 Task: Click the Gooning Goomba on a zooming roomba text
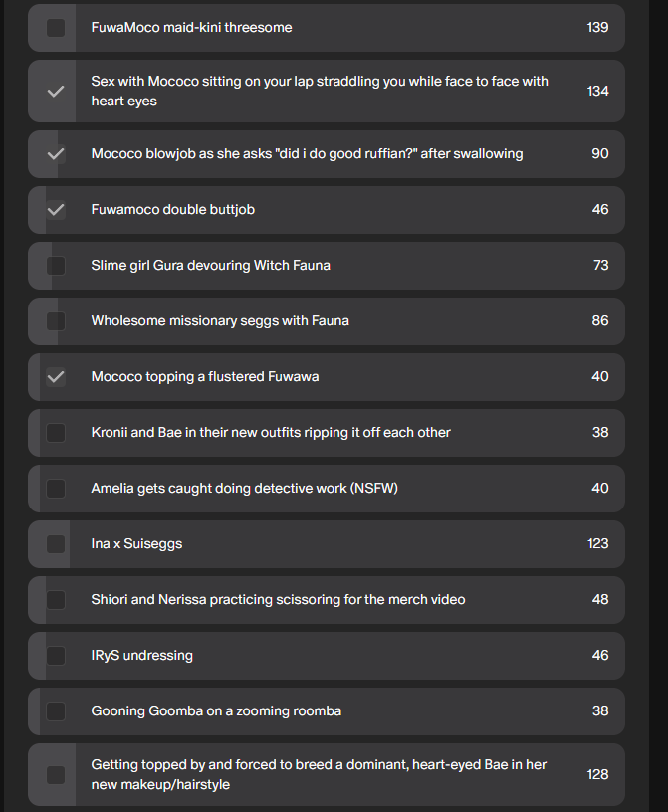pos(216,711)
